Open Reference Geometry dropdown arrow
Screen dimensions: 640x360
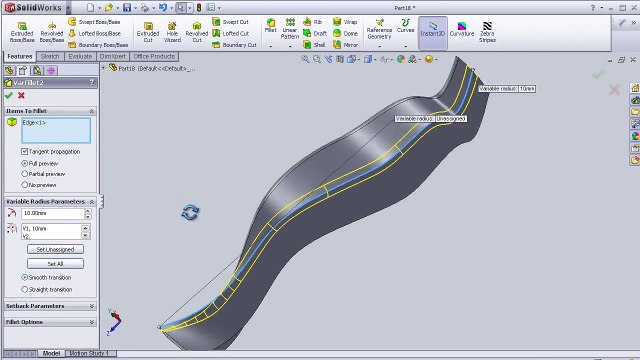tap(380, 47)
